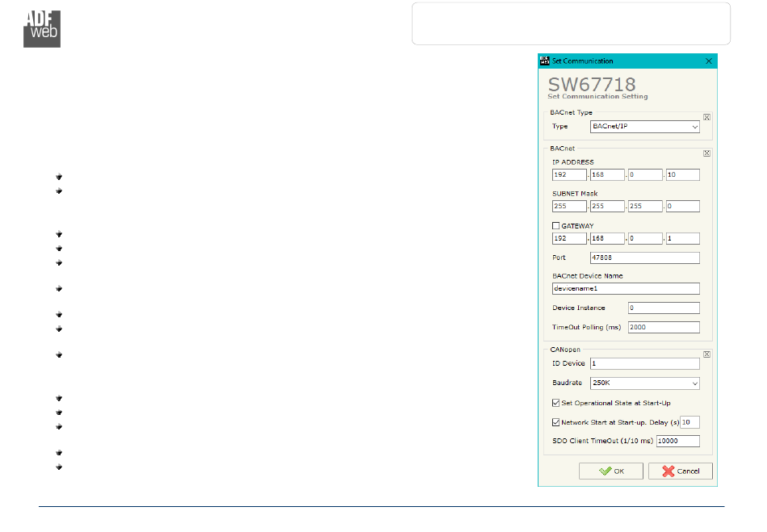This screenshot has height=532, width=767.
Task: Click gateway first octet field
Action: (569, 239)
